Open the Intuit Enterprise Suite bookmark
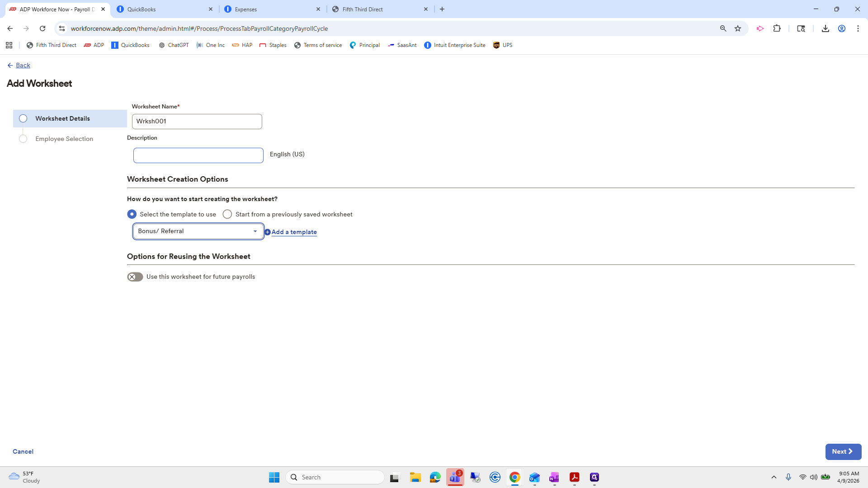This screenshot has width=868, height=488. [x=455, y=45]
